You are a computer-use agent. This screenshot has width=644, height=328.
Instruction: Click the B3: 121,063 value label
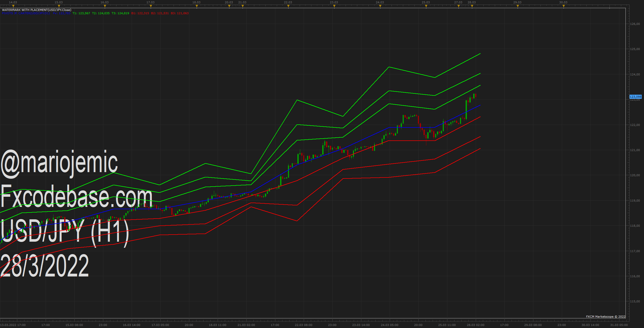(180, 13)
